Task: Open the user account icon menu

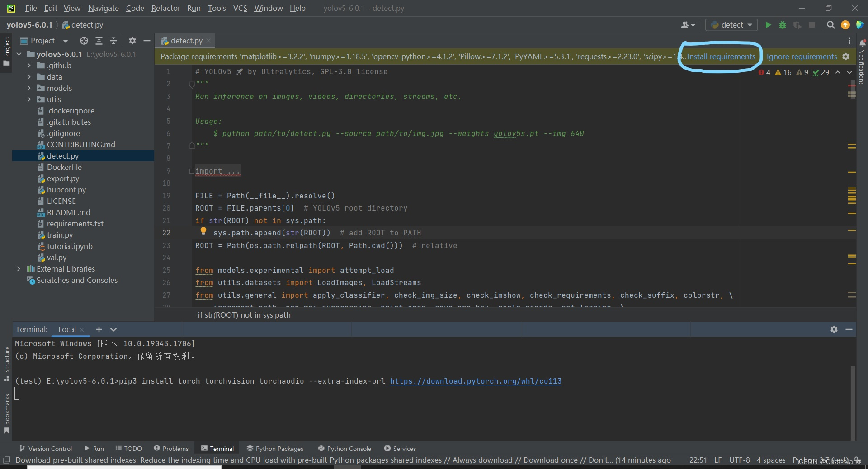Action: click(x=688, y=25)
